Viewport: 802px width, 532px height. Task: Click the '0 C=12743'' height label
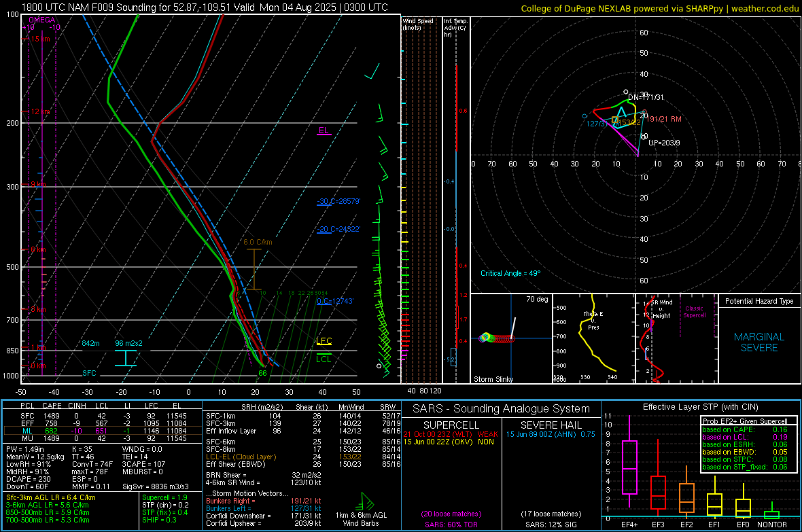pyautogui.click(x=335, y=301)
